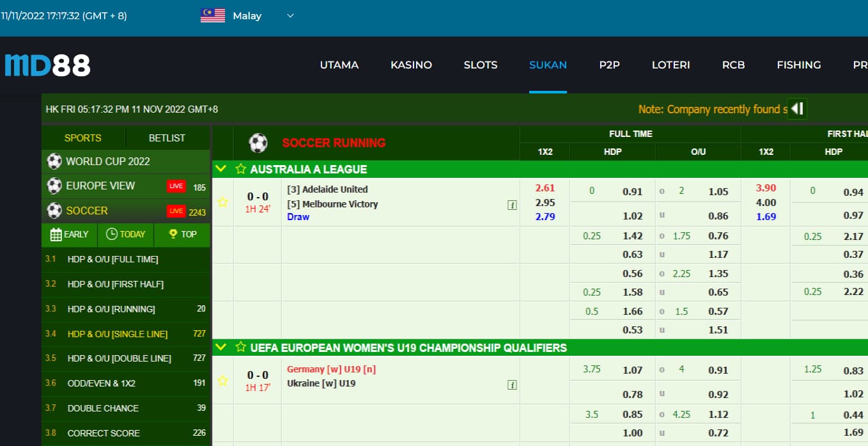Viewport: 868px width, 446px height.
Task: Favorite the Australia A League star
Action: 240,170
